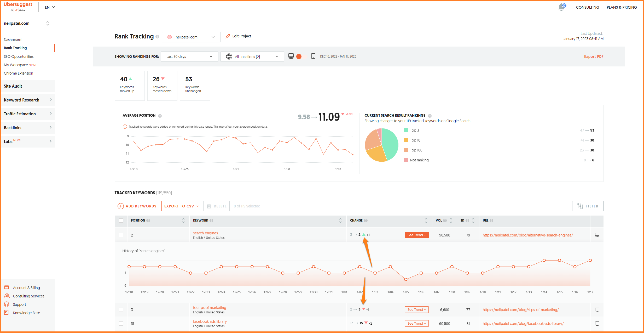Check the box for search engines keyword

(121, 235)
